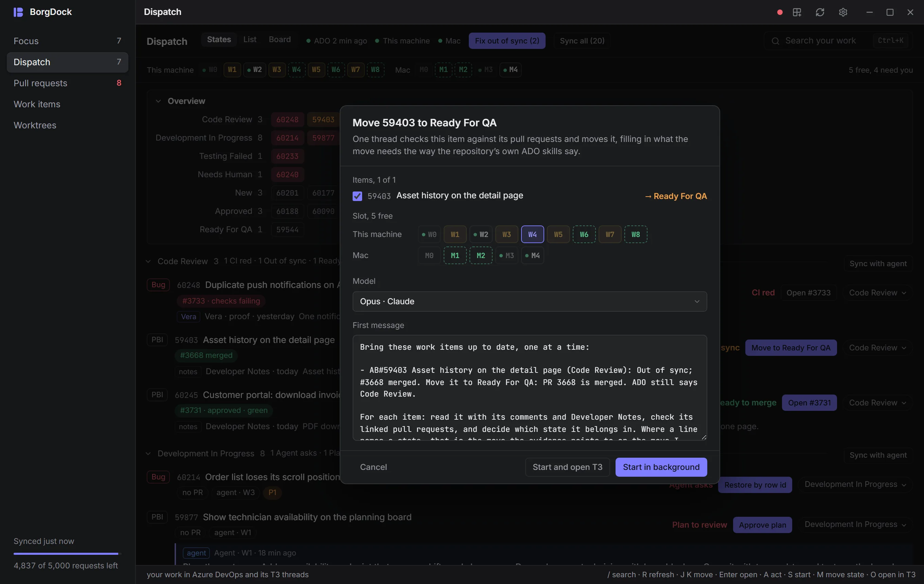Click Start and open T3 button
924x584 pixels.
pos(567,467)
